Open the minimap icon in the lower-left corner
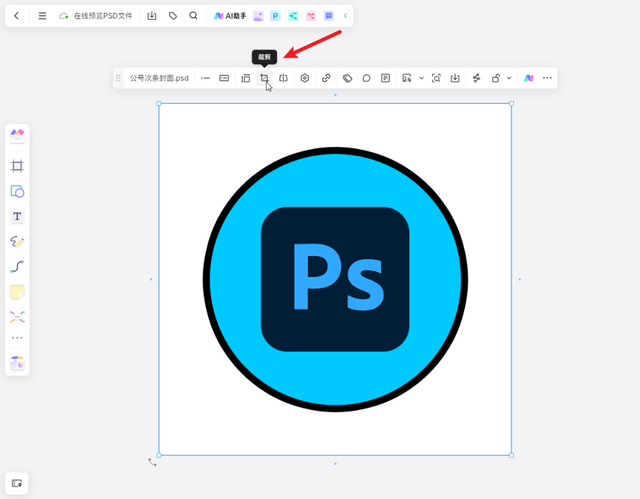640x499 pixels. [17, 483]
